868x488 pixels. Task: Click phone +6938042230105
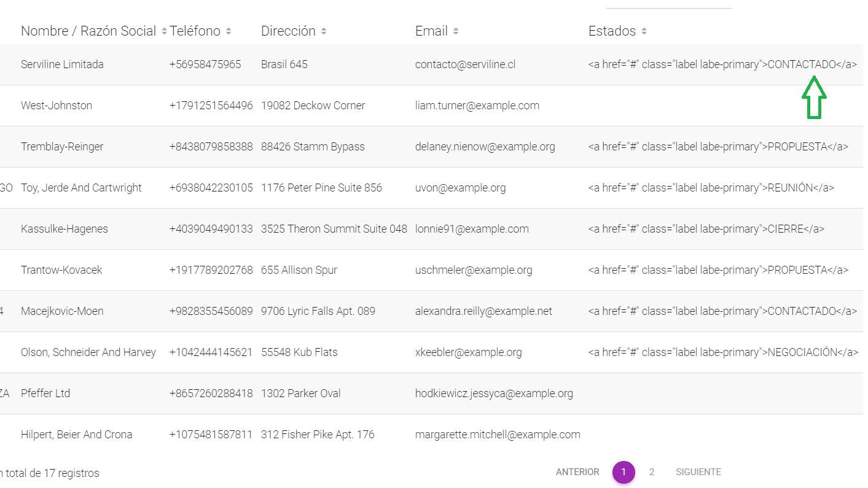[211, 188]
